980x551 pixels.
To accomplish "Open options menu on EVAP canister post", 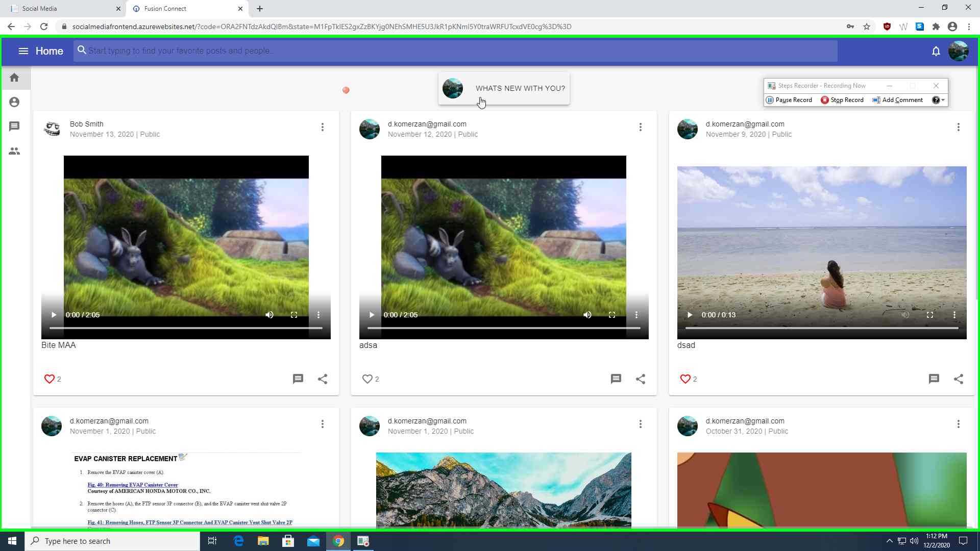I will tap(323, 424).
